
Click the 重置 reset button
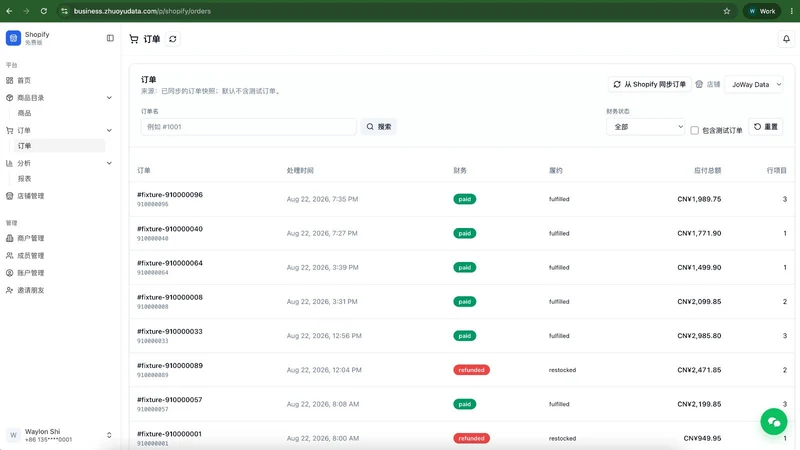765,127
